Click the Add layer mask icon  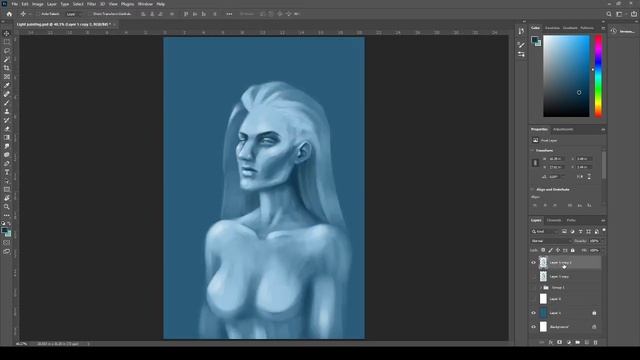tap(560, 342)
